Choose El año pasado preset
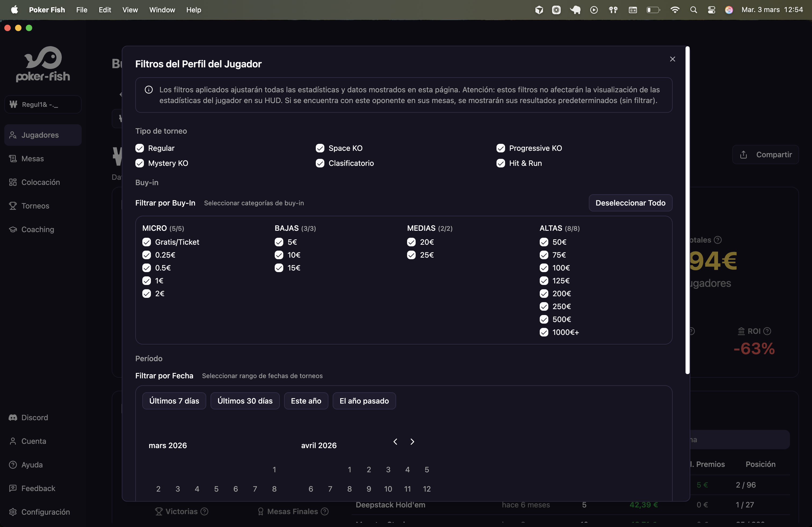This screenshot has width=812, height=527. point(364,401)
